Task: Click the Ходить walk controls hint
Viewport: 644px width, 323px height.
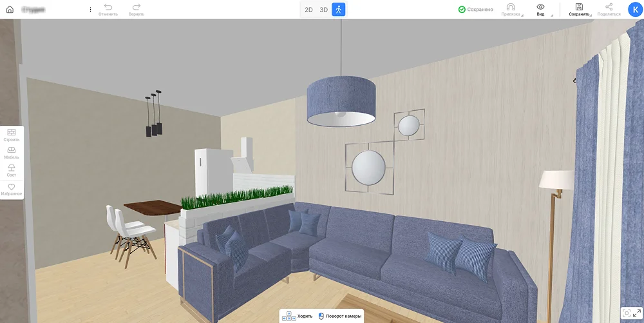Action: [298, 316]
